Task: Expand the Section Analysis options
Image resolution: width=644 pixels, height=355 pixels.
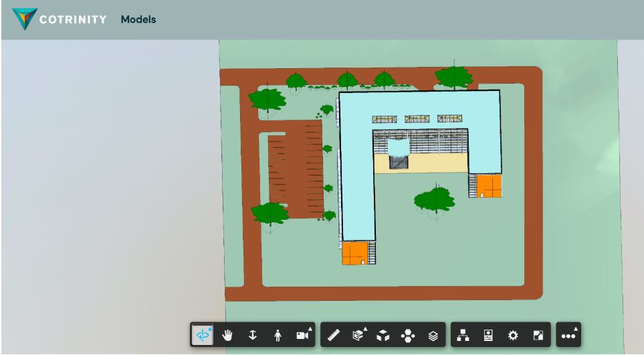Action: (359, 335)
